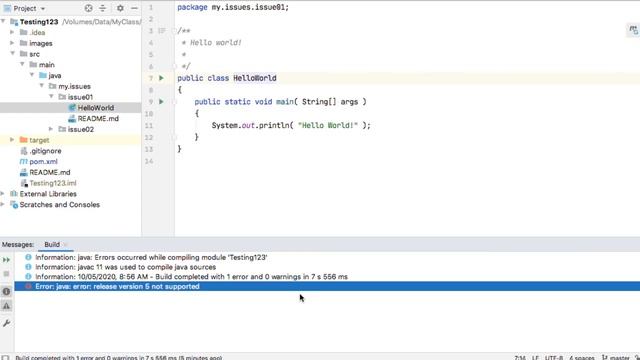Click the rerun build double-arrow icon

click(x=6, y=260)
